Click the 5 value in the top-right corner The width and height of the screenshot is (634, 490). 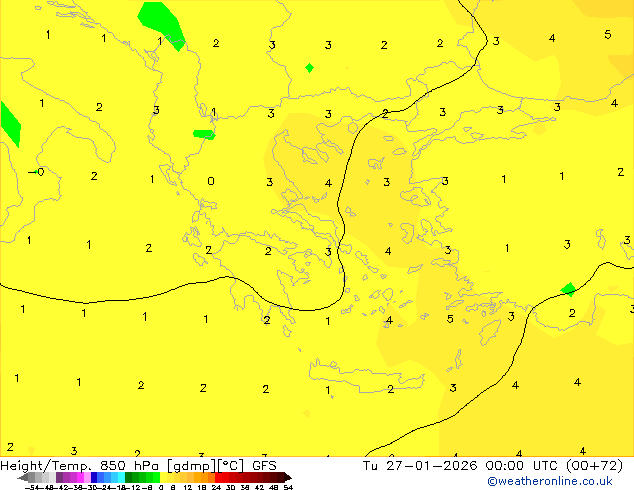(x=607, y=35)
